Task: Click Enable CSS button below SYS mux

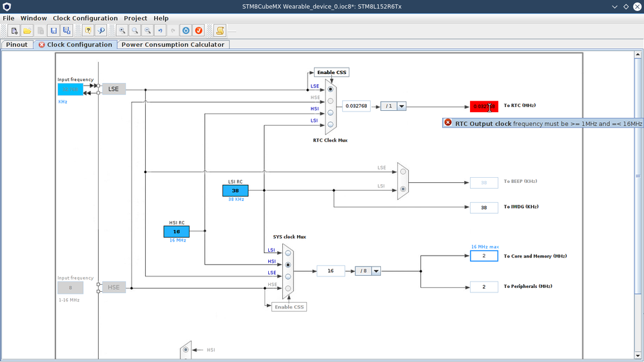Action: pyautogui.click(x=289, y=307)
